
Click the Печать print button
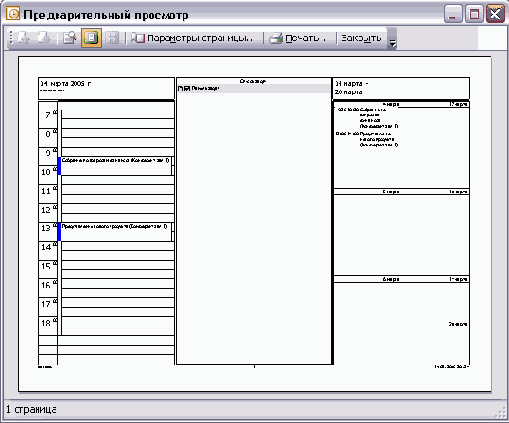pyautogui.click(x=298, y=38)
